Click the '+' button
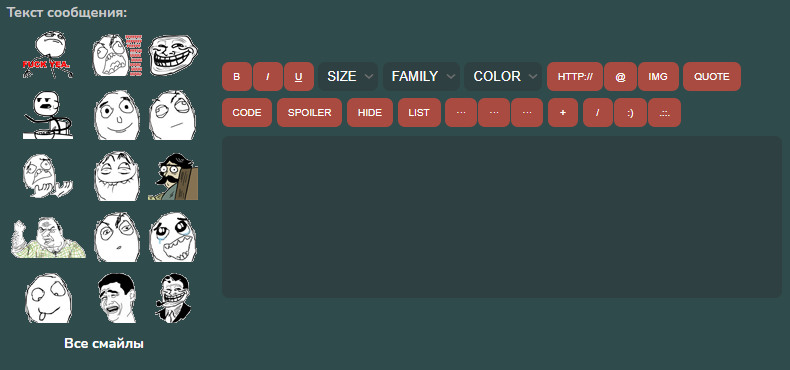Viewport: 790px width, 370px height. pyautogui.click(x=563, y=112)
